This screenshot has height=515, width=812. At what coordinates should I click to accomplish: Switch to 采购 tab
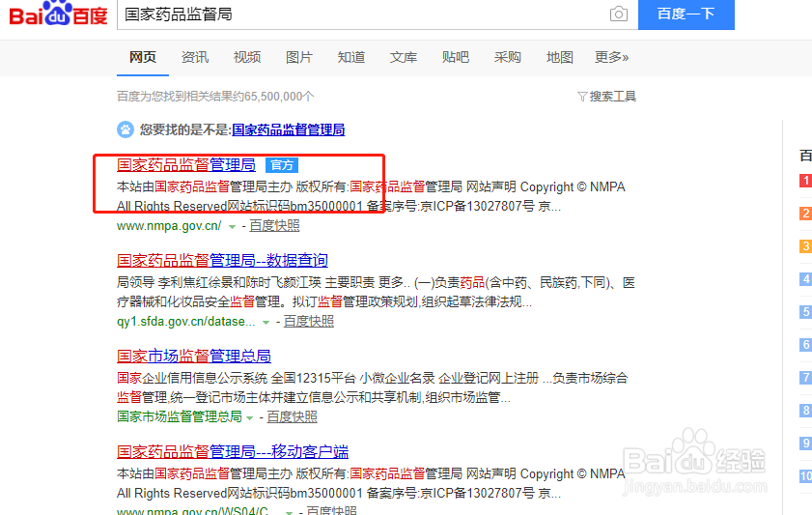508,57
